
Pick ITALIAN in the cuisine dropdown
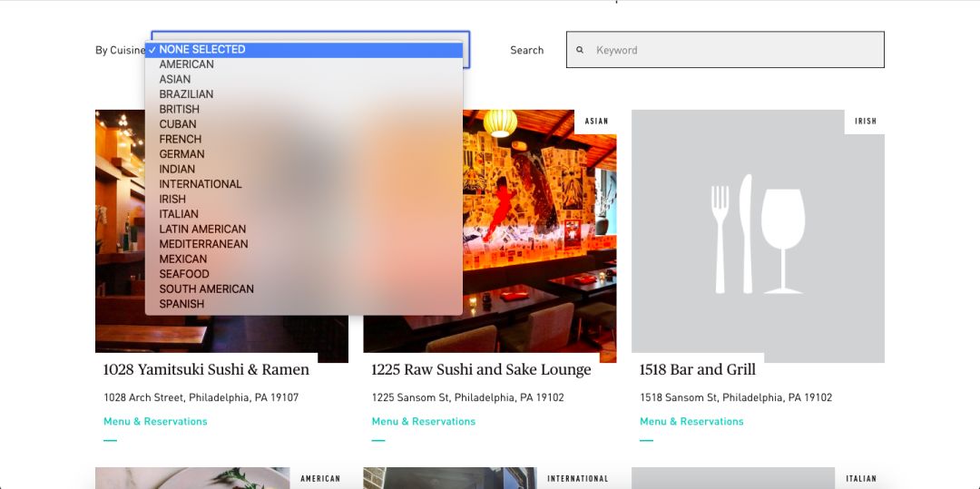coord(304,214)
